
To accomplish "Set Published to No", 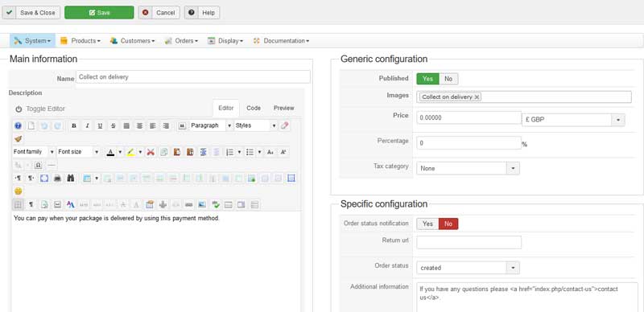I will pos(448,79).
